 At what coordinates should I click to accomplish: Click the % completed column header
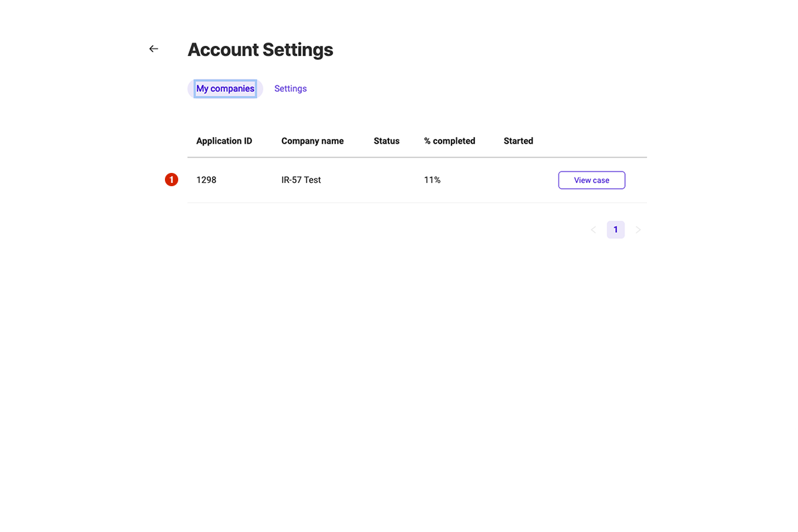point(450,141)
